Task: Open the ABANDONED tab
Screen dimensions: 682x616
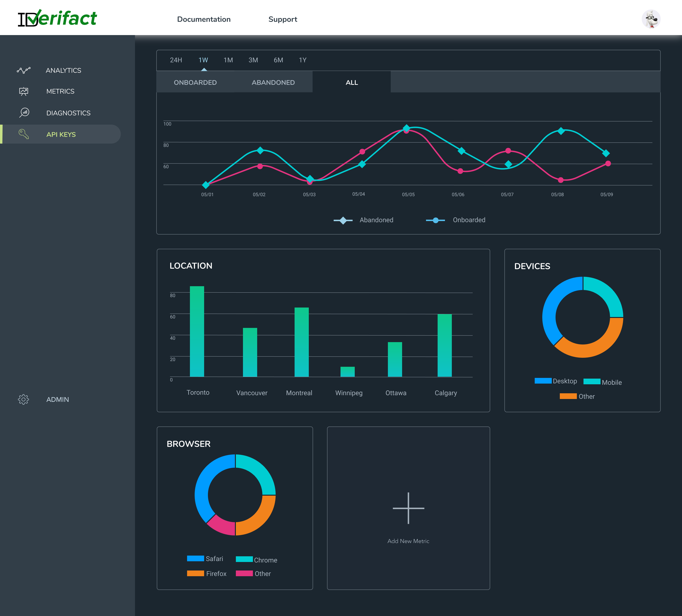Action: point(273,82)
